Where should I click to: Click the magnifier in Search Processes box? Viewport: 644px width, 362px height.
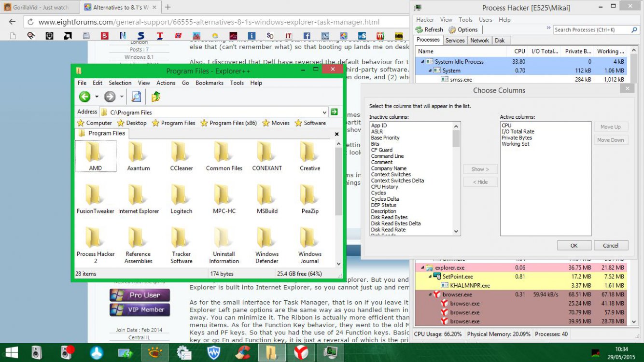click(x=634, y=30)
